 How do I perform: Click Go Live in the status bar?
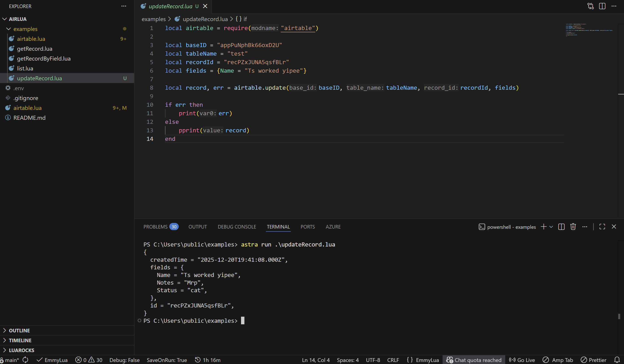[522, 360]
